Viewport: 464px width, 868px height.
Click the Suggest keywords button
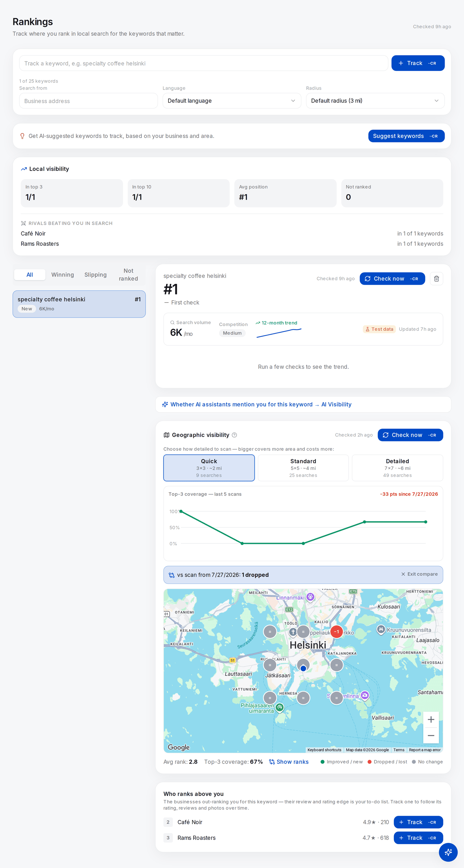pyautogui.click(x=406, y=136)
